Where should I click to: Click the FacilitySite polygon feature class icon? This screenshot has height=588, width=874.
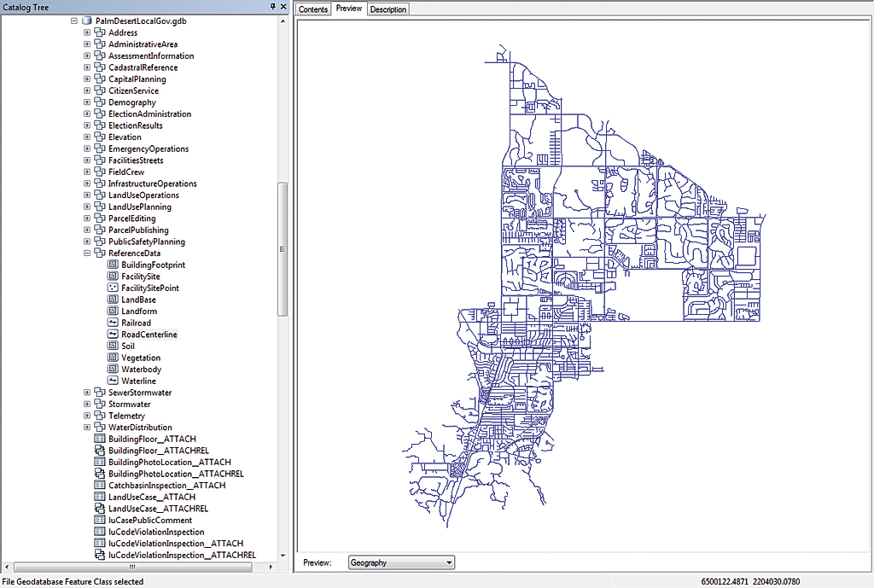113,277
